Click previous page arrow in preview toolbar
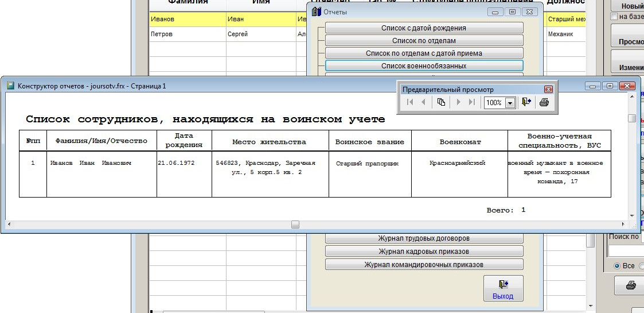This screenshot has width=644, height=313. pyautogui.click(x=424, y=102)
